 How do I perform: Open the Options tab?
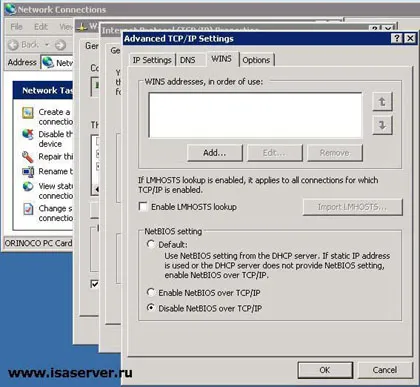[x=256, y=60]
